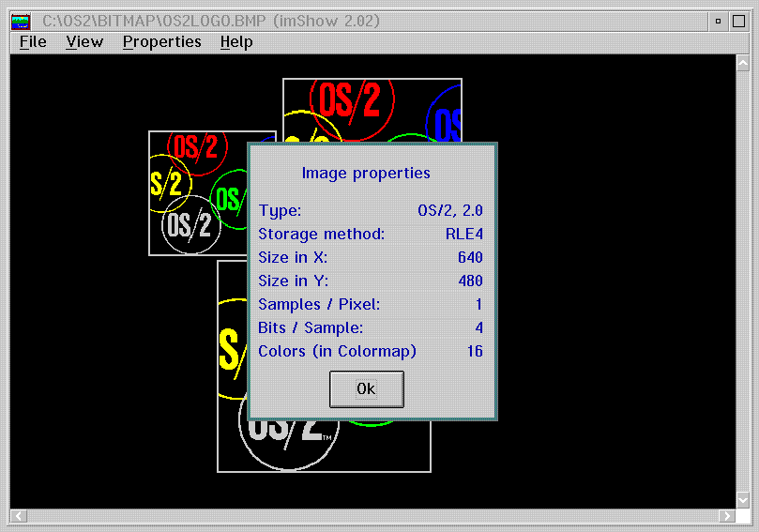Screen dimensions: 759x532
Task: Click the vertical scrollbar down arrow
Action: (x=743, y=499)
